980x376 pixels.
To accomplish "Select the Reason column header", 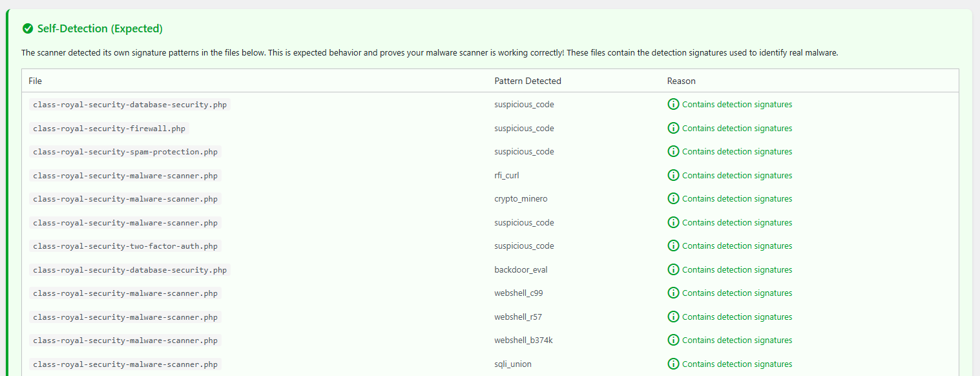I will (x=681, y=81).
